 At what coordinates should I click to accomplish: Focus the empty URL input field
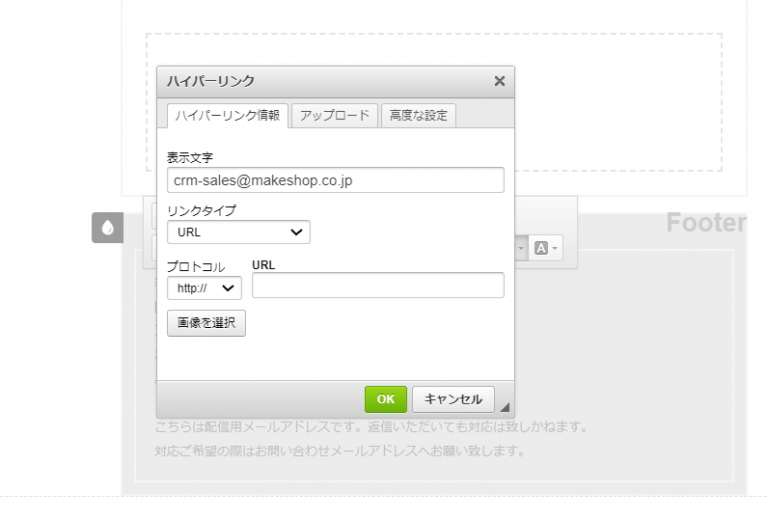click(x=377, y=286)
